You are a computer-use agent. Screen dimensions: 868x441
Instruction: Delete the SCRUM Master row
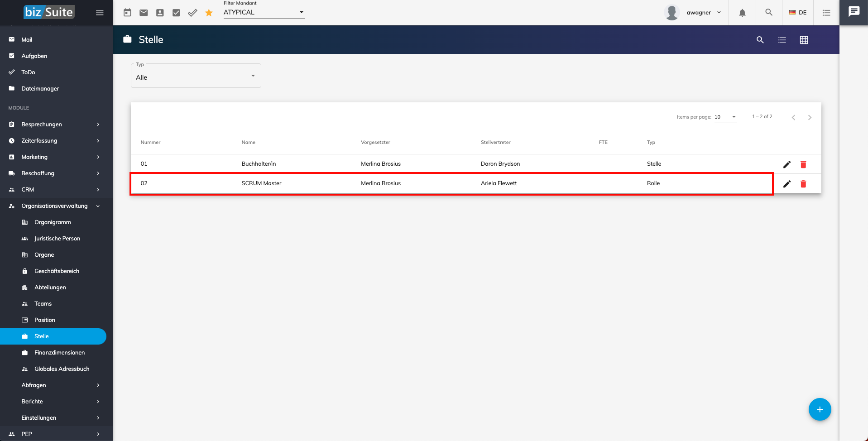[x=803, y=184]
